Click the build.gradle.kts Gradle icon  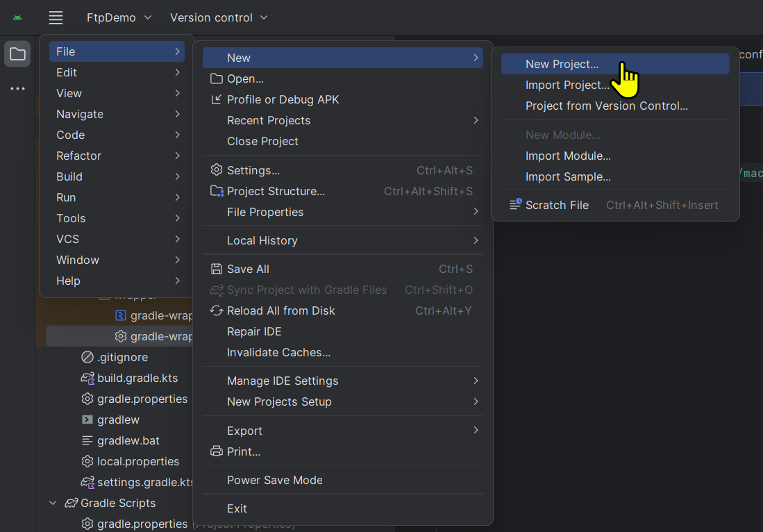click(87, 379)
